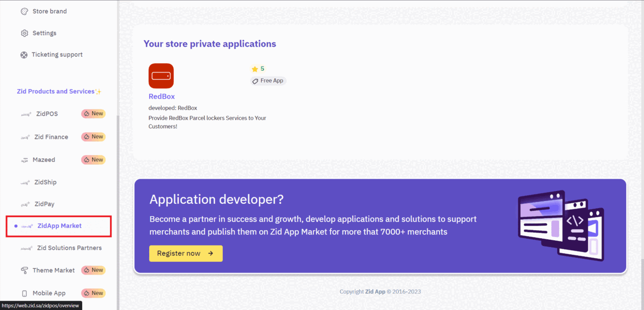Click the Store brand palette icon
644x310 pixels.
click(x=24, y=11)
